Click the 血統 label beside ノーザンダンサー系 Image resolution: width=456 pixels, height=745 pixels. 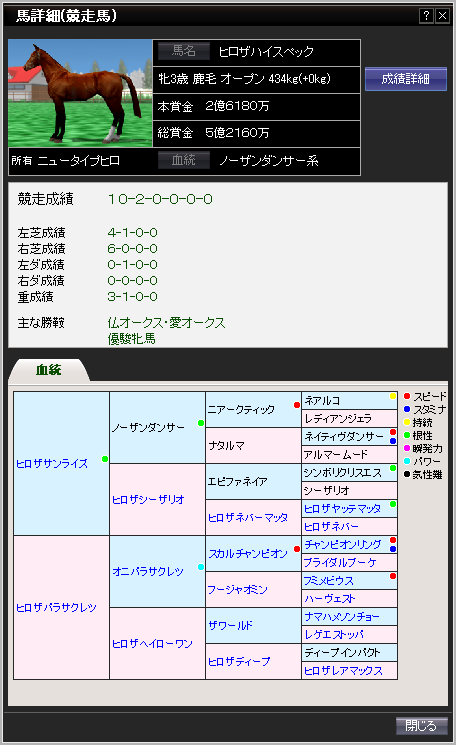[184, 160]
